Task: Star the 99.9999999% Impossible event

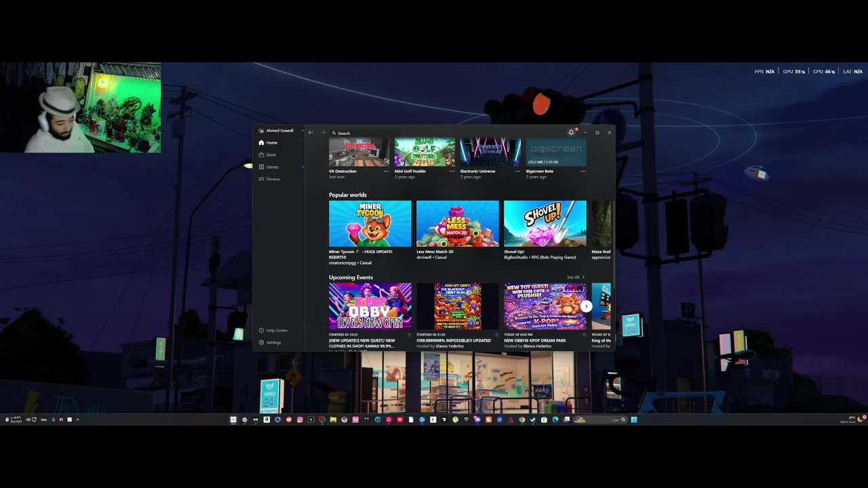Action: [x=496, y=335]
